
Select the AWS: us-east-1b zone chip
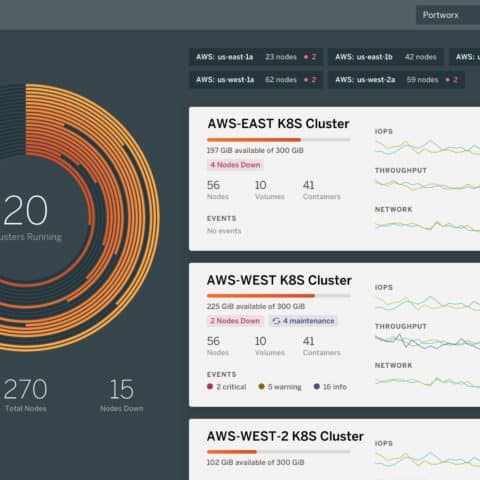(386, 57)
